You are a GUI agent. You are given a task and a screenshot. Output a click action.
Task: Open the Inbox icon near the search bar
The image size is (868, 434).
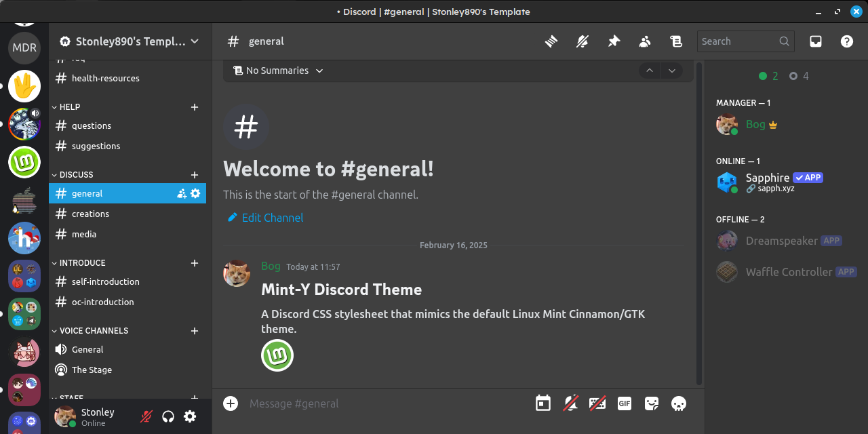coord(815,41)
